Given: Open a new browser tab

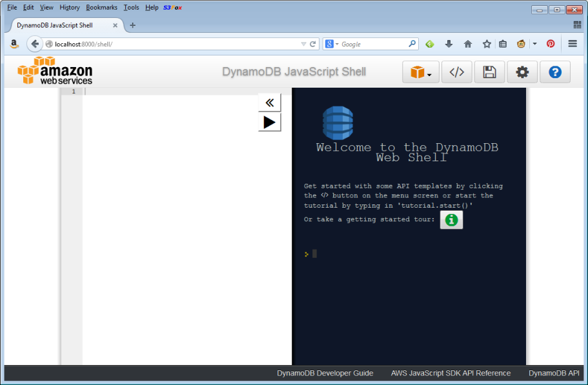Looking at the screenshot, I should point(132,25).
